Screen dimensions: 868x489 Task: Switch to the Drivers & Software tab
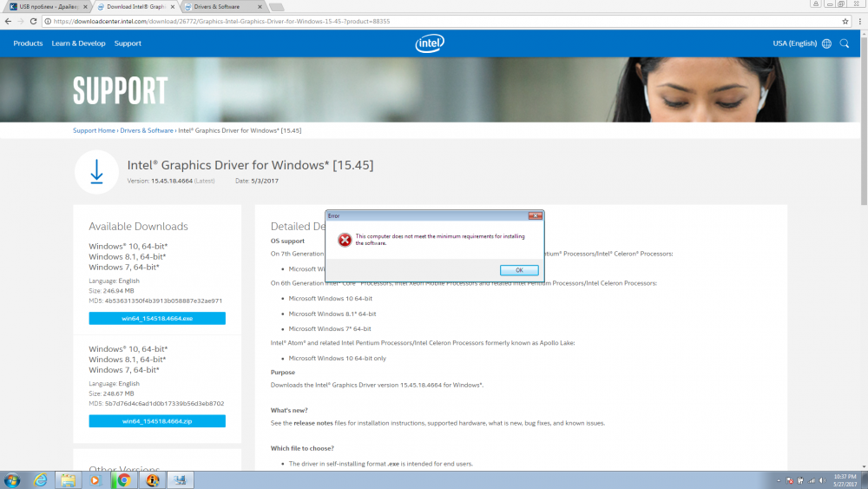point(221,7)
